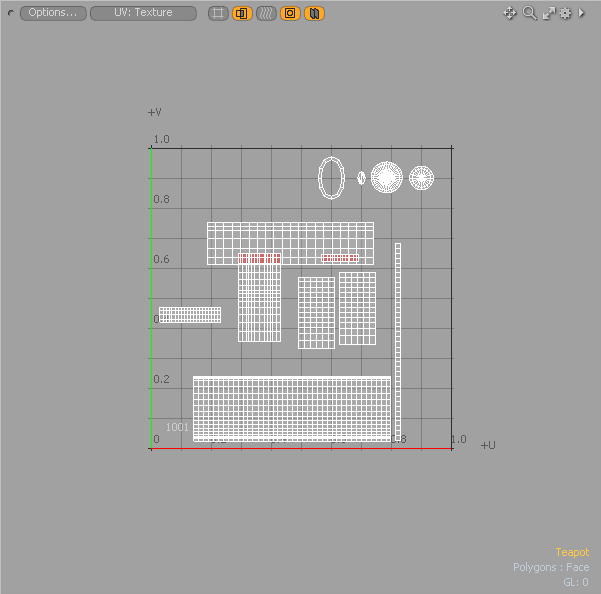Open the Options... menu button
This screenshot has height=594, width=601.
[x=52, y=13]
